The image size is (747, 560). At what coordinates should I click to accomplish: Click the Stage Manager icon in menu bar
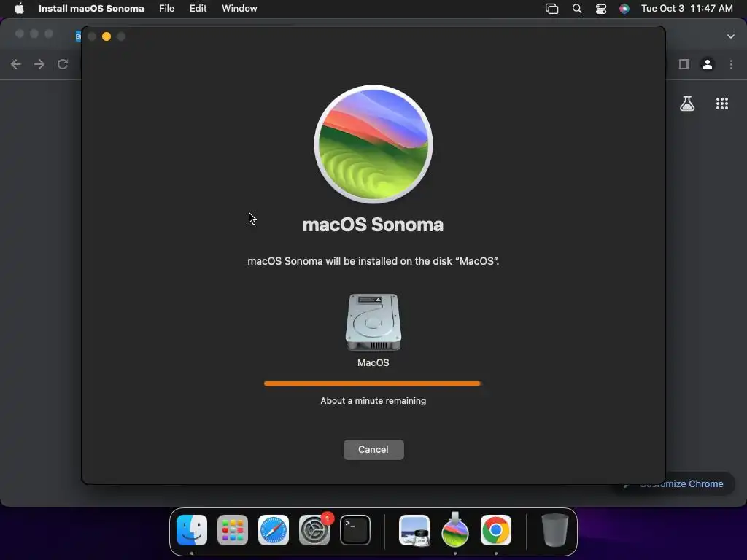(x=551, y=9)
